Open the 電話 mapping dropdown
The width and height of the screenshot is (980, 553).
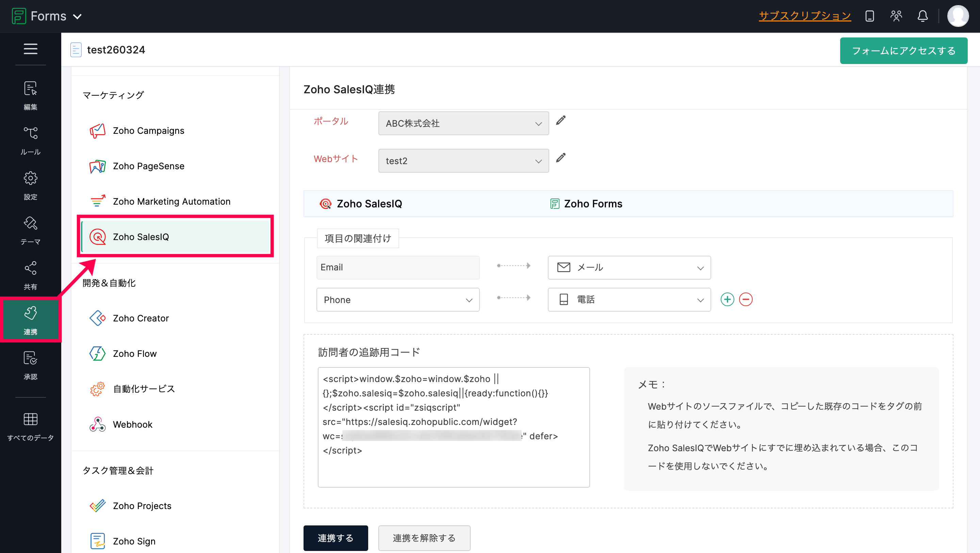click(629, 300)
